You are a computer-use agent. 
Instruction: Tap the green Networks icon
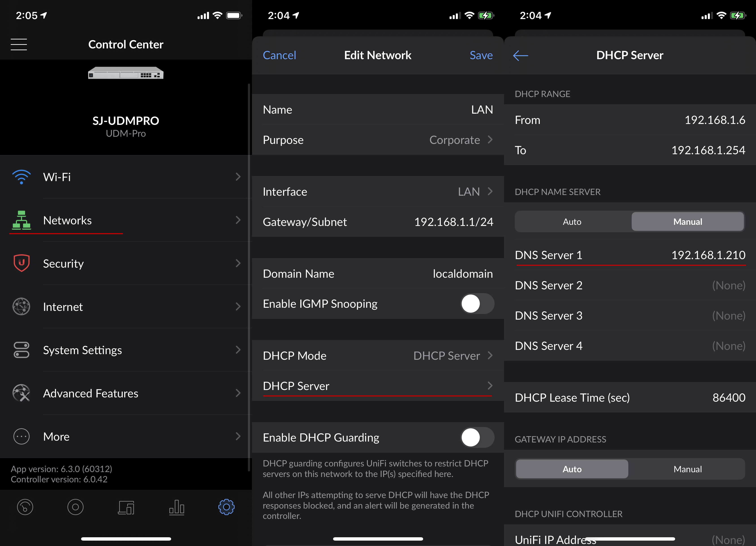pyautogui.click(x=21, y=220)
